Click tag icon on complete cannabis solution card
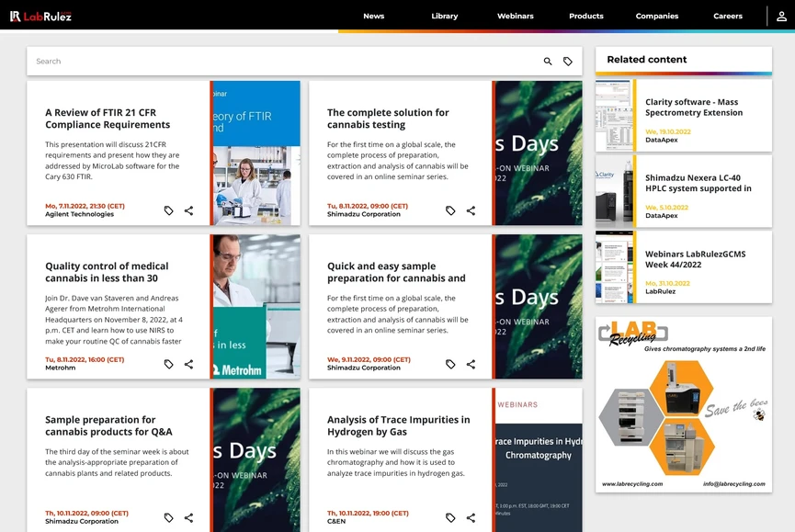 (450, 210)
